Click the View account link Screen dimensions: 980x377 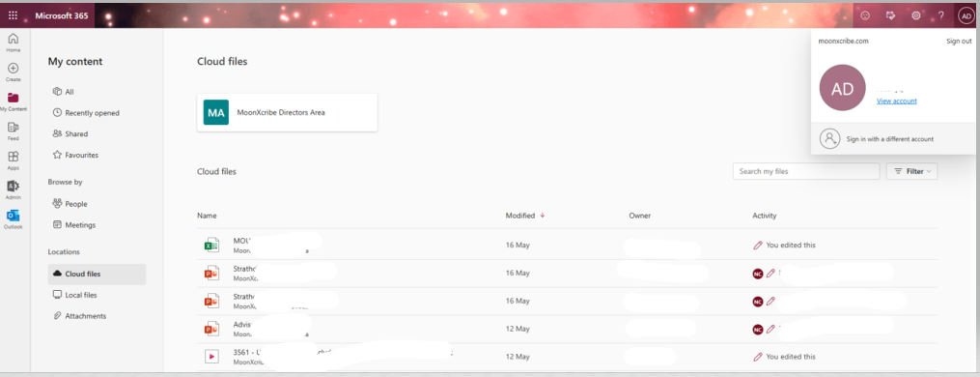(896, 101)
